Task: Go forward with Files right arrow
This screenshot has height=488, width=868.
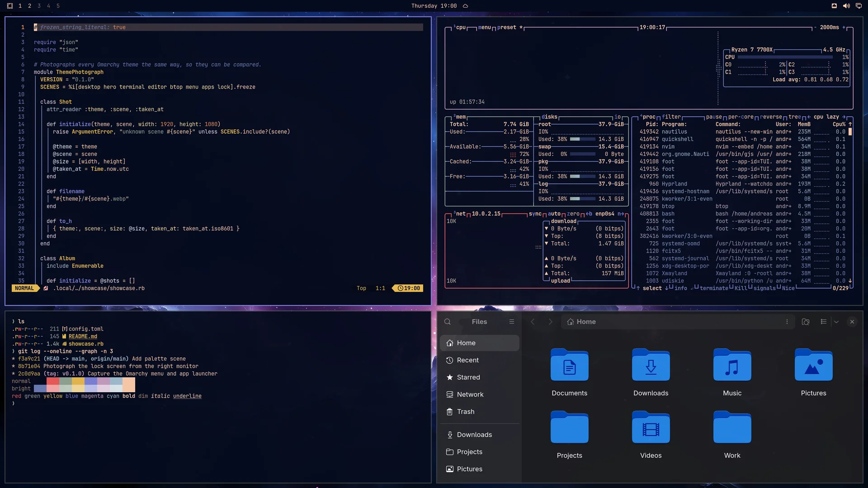Action: (550, 322)
